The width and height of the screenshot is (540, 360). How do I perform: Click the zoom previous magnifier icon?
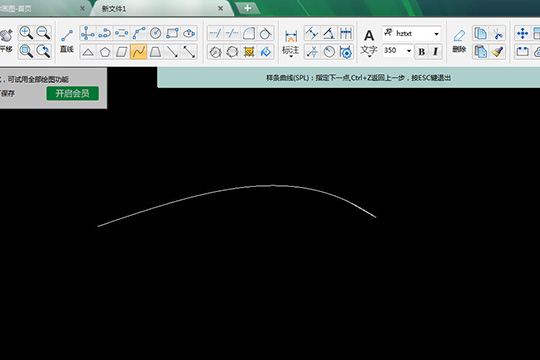43,51
